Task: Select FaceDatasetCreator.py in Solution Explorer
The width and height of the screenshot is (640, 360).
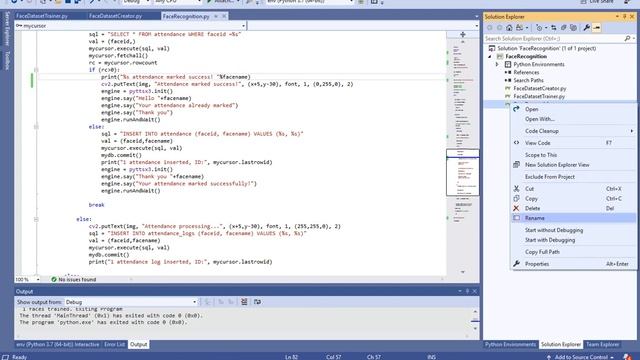Action: pyautogui.click(x=539, y=88)
